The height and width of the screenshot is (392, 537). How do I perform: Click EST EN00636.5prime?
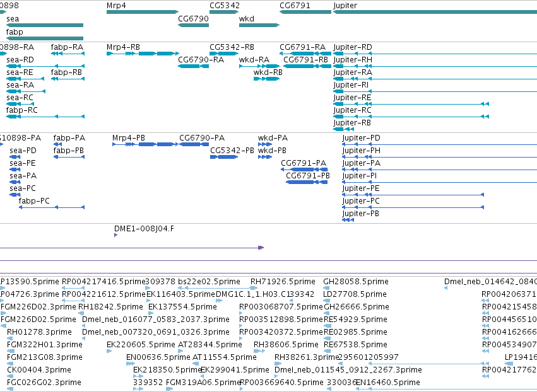click(158, 357)
